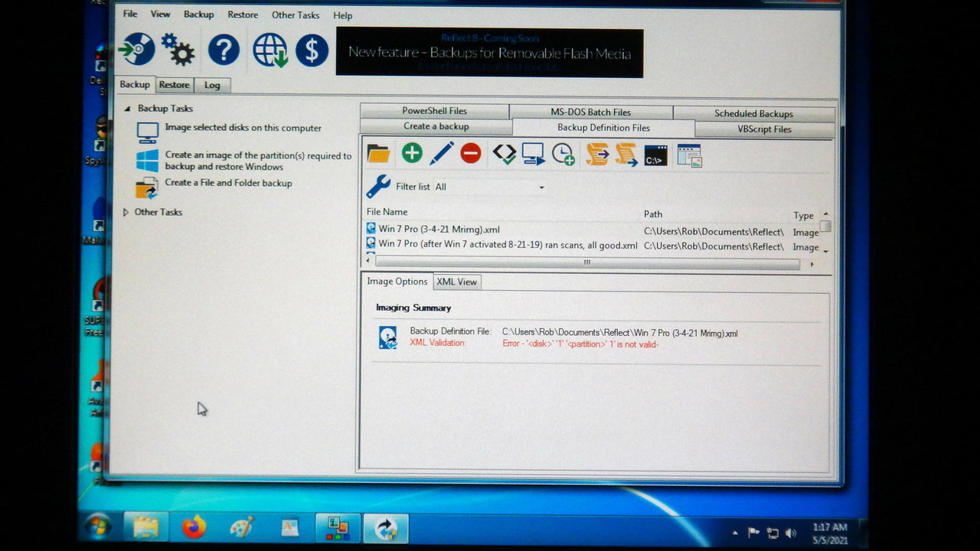Switch to the Restore tab

(175, 85)
